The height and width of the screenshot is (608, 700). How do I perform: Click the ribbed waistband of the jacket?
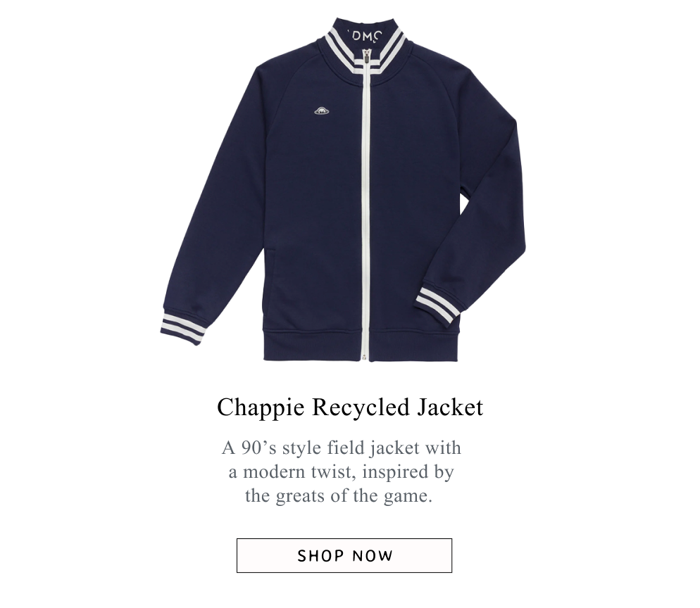tap(361, 346)
